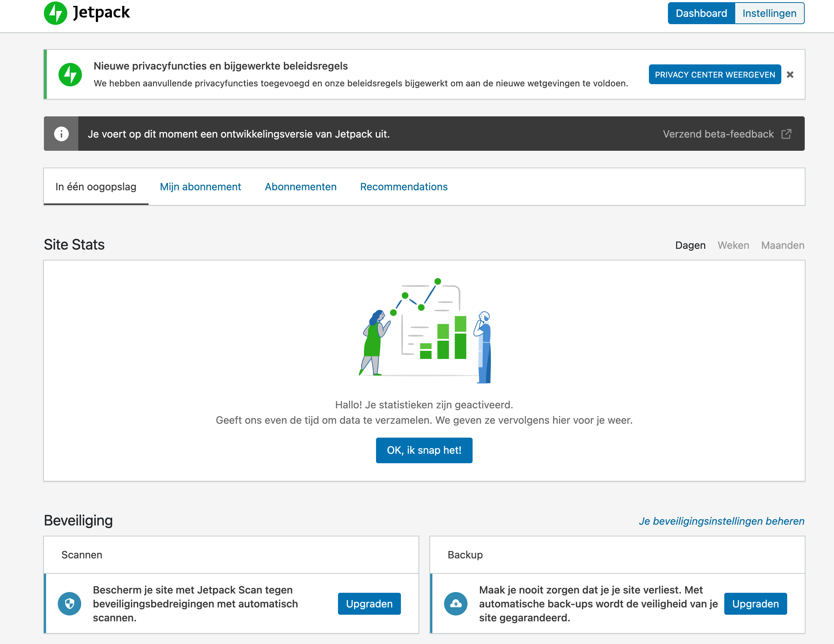Image resolution: width=834 pixels, height=644 pixels.
Task: Click OK, ik snap het! button
Action: click(424, 450)
